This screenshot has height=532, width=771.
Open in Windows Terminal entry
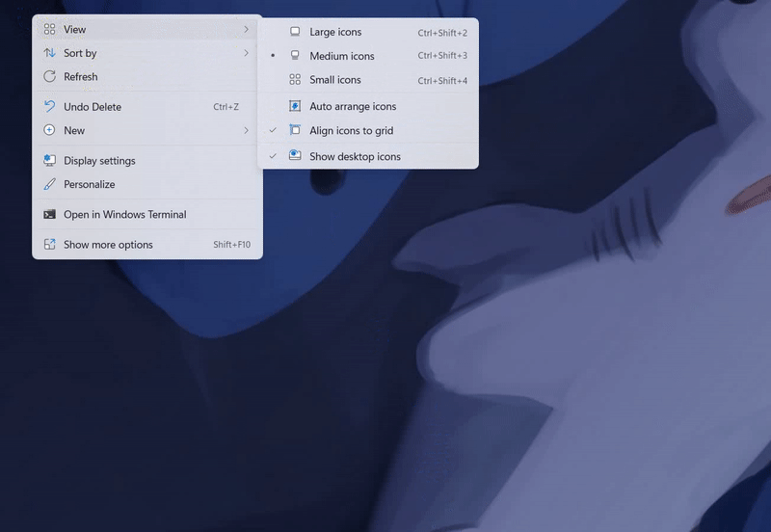point(147,214)
